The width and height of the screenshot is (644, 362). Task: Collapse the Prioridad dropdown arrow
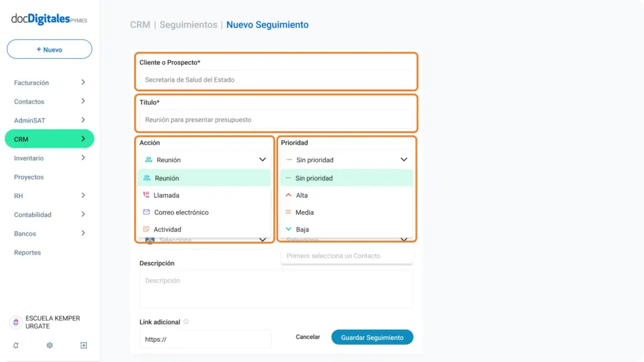click(404, 160)
